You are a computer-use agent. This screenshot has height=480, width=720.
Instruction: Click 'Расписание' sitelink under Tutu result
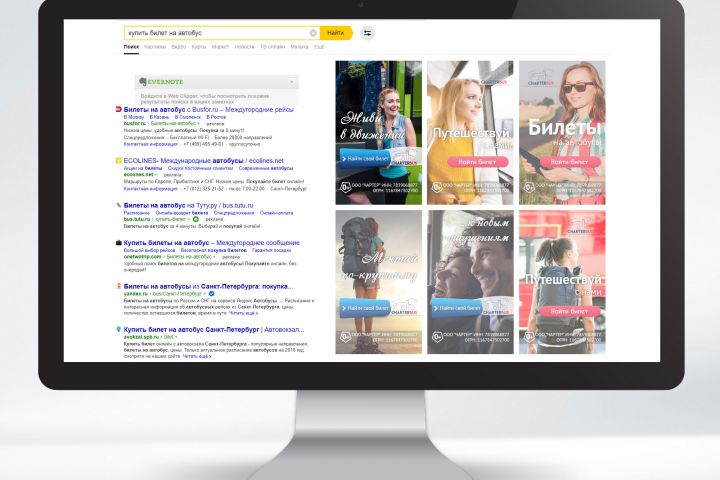(136, 213)
